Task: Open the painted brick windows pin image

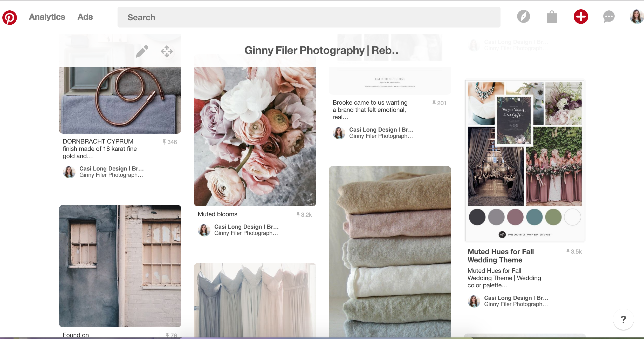Action: pyautogui.click(x=120, y=266)
